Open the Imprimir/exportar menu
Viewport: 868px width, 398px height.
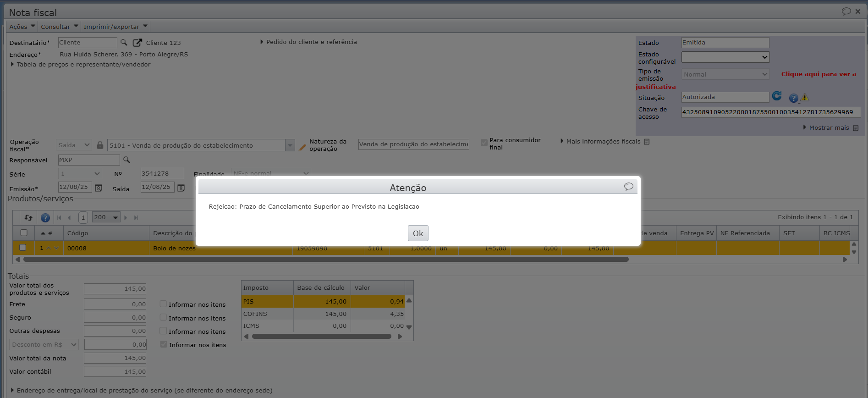[115, 27]
